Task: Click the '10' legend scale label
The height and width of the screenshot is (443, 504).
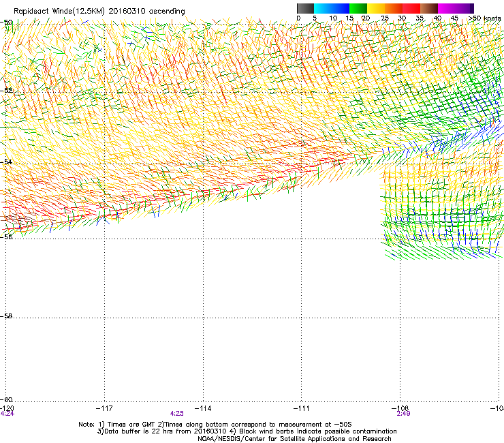Action: [x=333, y=18]
